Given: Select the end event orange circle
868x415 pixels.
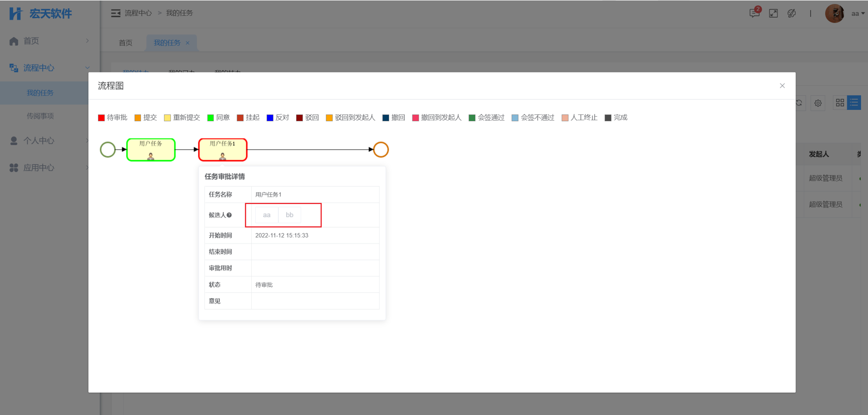Looking at the screenshot, I should (x=381, y=149).
